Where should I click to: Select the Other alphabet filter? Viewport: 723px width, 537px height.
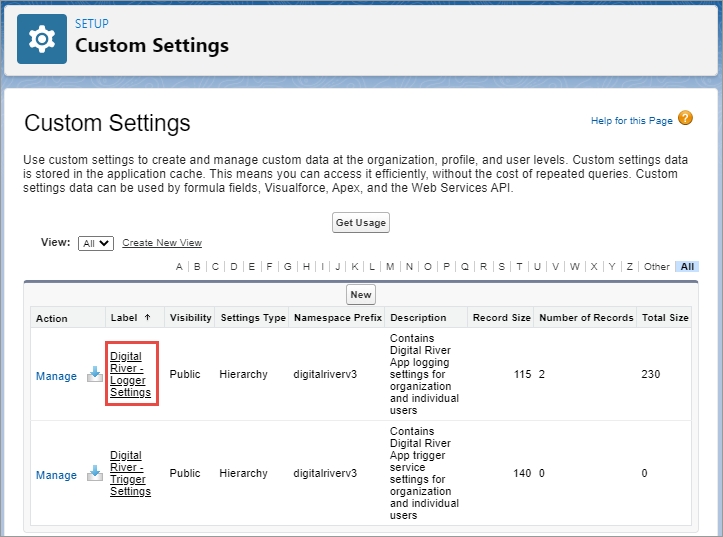pyautogui.click(x=656, y=267)
